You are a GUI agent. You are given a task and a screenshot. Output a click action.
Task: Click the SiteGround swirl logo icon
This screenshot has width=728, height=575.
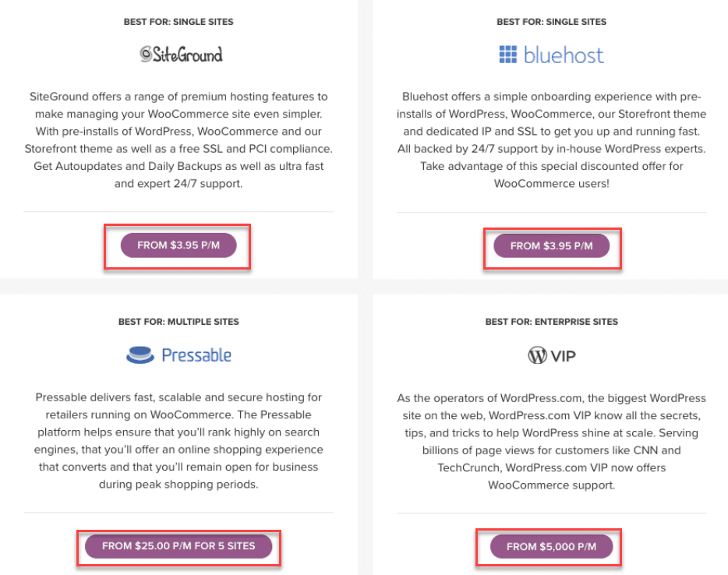pyautogui.click(x=146, y=55)
